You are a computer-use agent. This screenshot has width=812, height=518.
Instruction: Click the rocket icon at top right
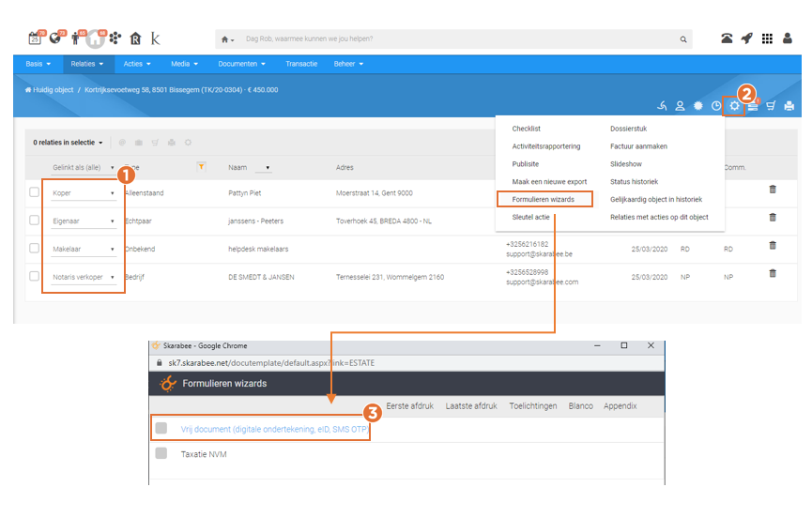click(746, 38)
